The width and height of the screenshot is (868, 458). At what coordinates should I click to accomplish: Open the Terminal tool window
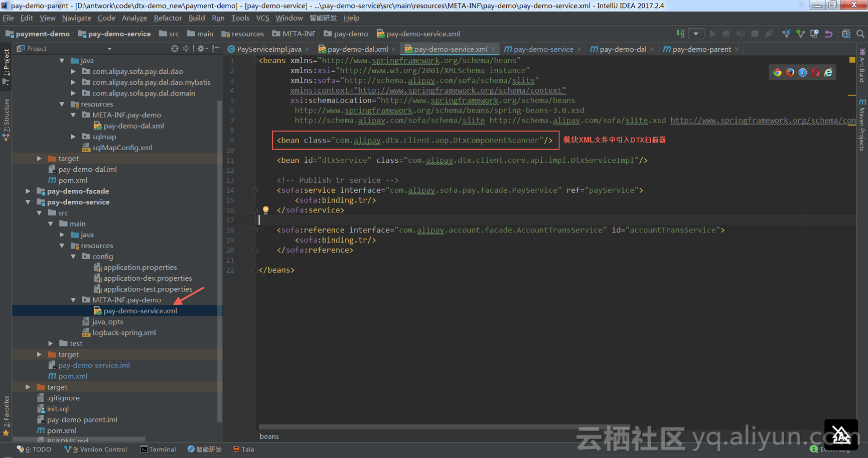pyautogui.click(x=158, y=449)
